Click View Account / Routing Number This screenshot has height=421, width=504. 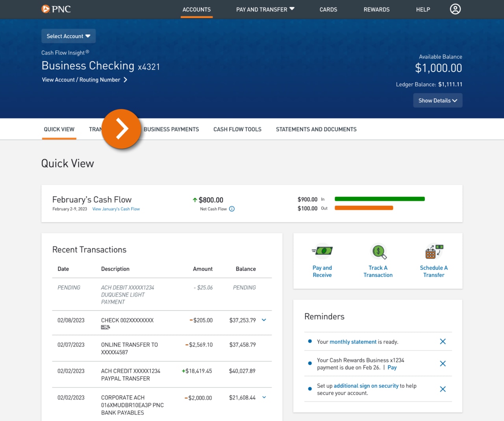[x=81, y=79]
